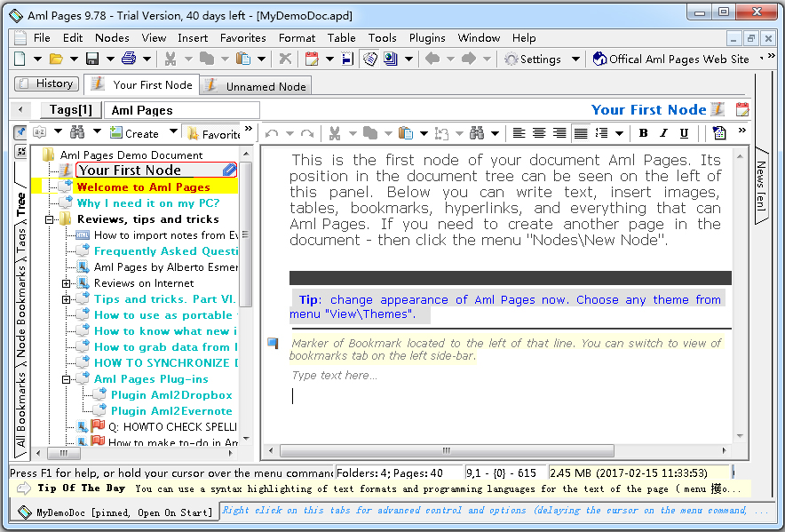Collapse the Reviews, tips and tricks folder
785x532 pixels.
pos(49,218)
